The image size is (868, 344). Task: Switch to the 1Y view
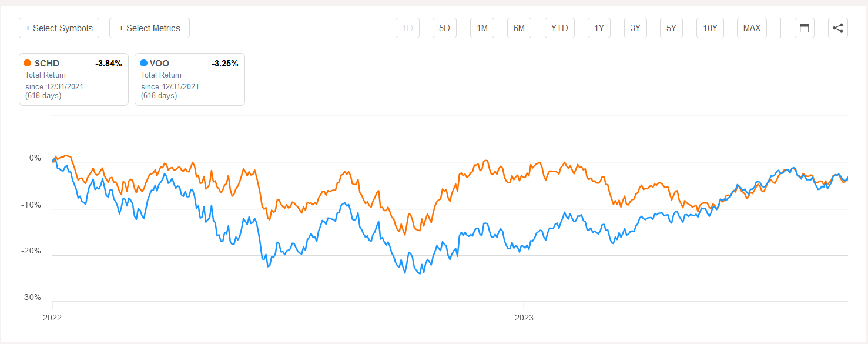point(599,28)
